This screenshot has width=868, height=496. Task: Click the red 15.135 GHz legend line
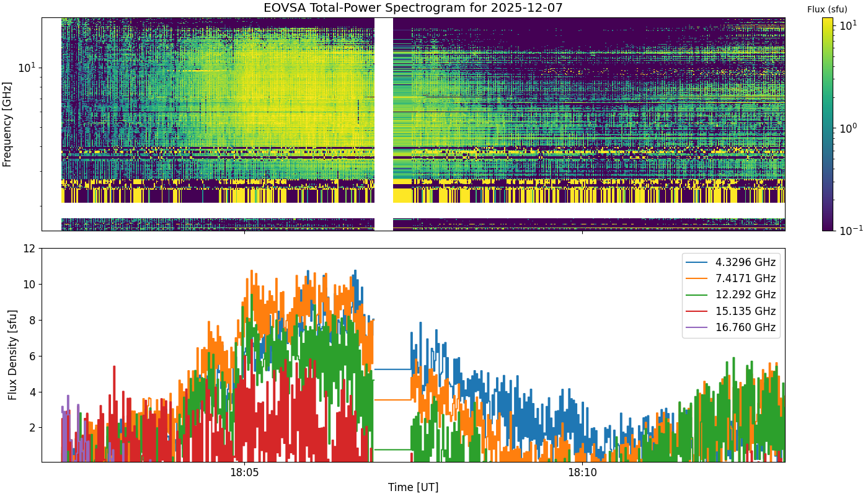pos(698,311)
